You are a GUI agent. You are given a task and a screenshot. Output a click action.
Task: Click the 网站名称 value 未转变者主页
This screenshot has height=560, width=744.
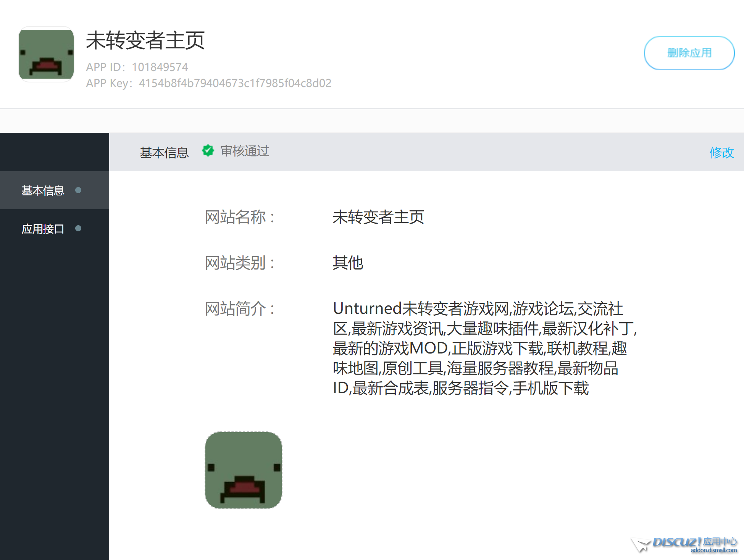(x=378, y=217)
